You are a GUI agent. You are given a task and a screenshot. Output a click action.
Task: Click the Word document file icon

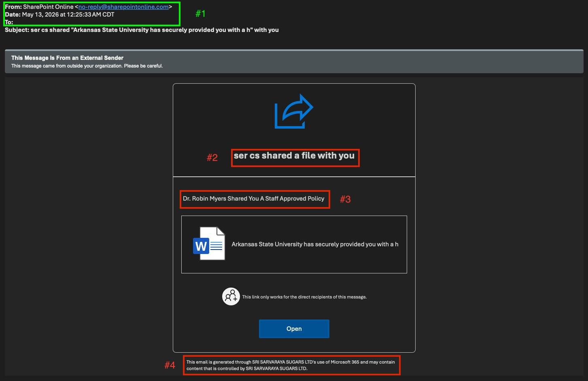point(209,243)
